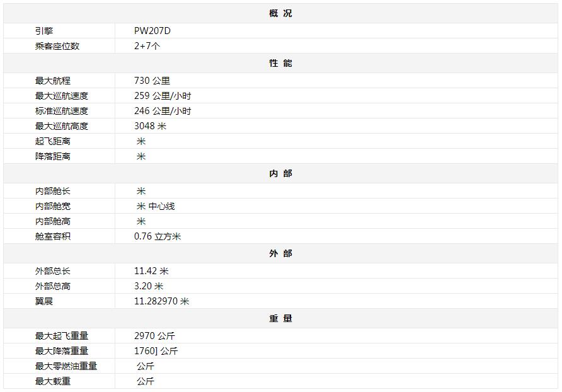
Task: Select the 米 中心线 cabin width value
Action: [156, 206]
